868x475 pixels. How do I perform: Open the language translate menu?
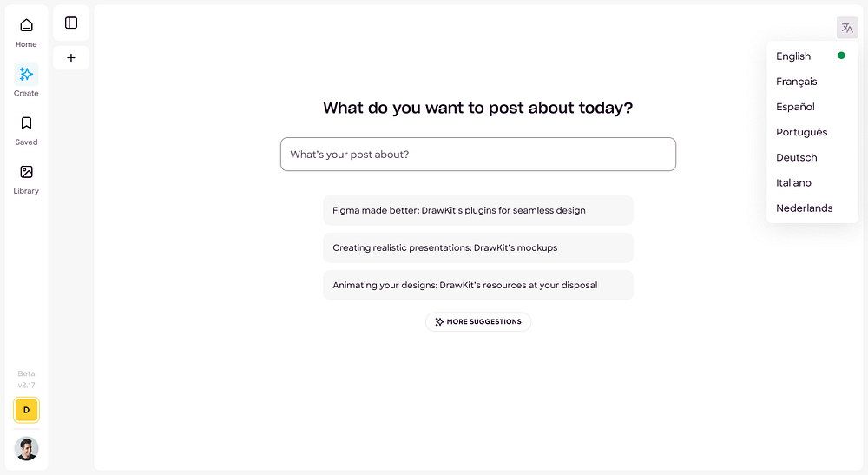tap(847, 28)
